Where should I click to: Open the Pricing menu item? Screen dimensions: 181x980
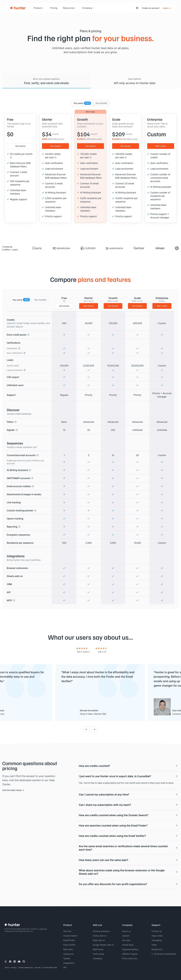pos(53,8)
